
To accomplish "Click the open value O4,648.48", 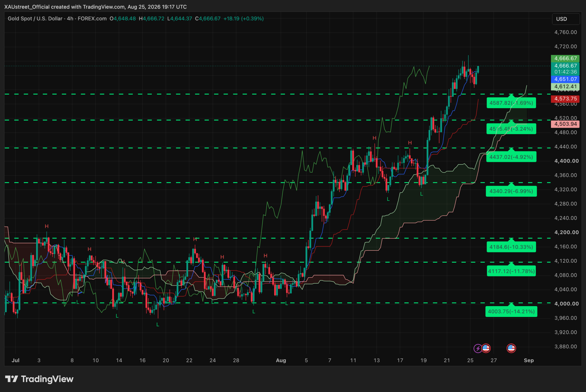I will tap(123, 19).
